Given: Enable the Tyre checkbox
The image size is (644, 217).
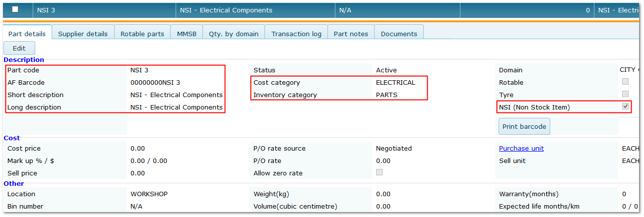Looking at the screenshot, I should [626, 94].
